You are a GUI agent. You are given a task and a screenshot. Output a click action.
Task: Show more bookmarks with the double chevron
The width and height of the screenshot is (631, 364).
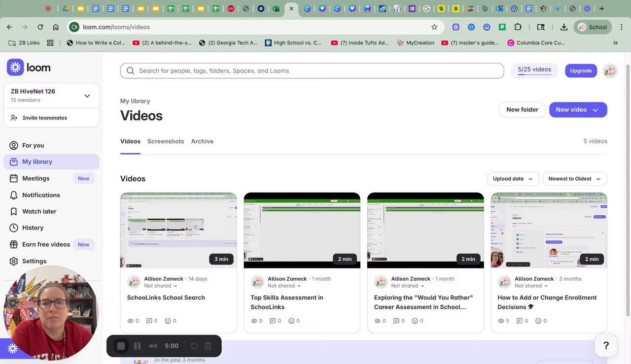pos(615,43)
